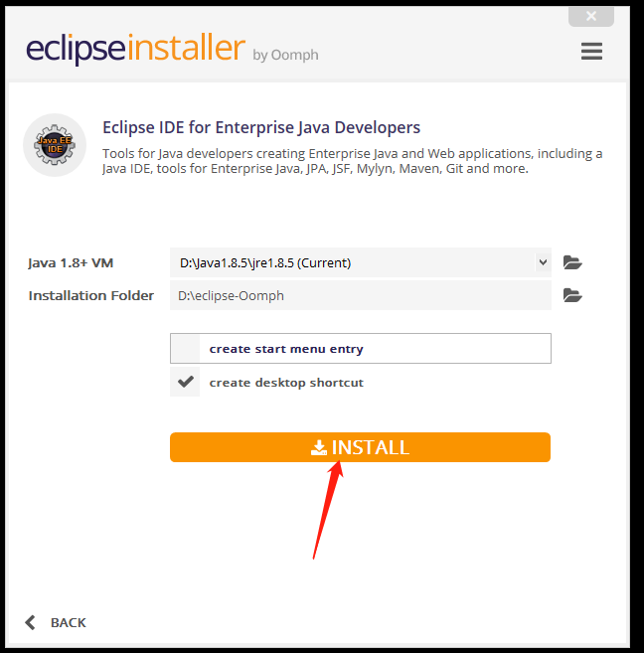Expand the Java VM dropdown arrow
The width and height of the screenshot is (644, 653).
(x=543, y=262)
